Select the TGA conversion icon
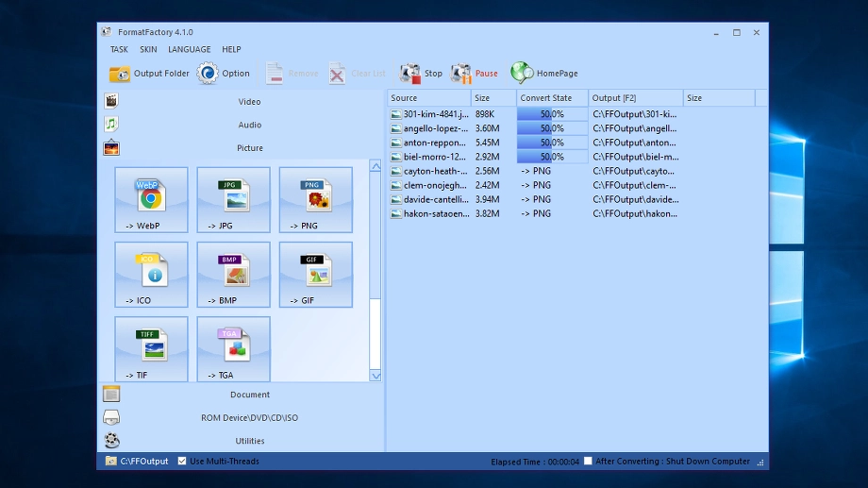This screenshot has width=868, height=488. [233, 348]
